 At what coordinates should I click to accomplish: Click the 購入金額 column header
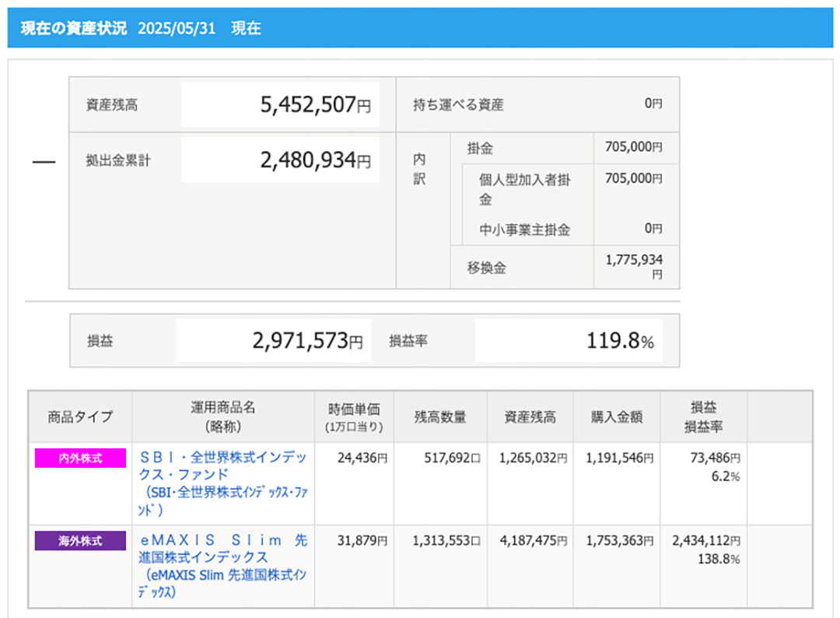pos(617,417)
